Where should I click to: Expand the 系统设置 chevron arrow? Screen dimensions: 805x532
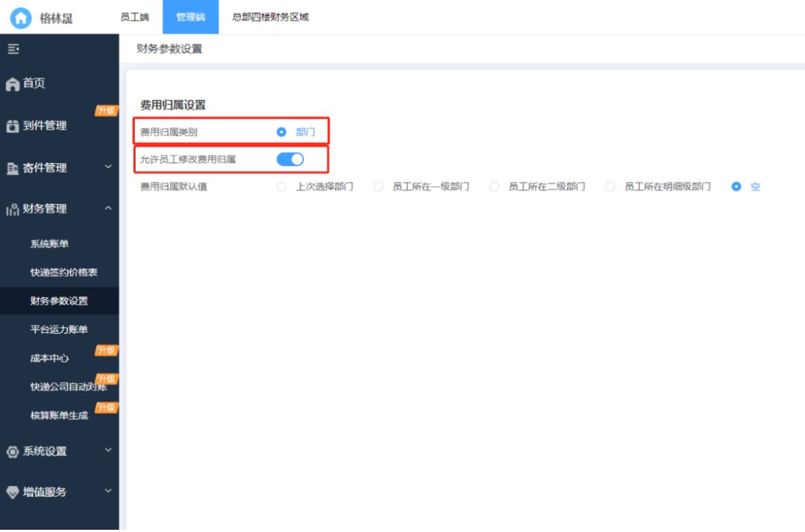tap(108, 450)
